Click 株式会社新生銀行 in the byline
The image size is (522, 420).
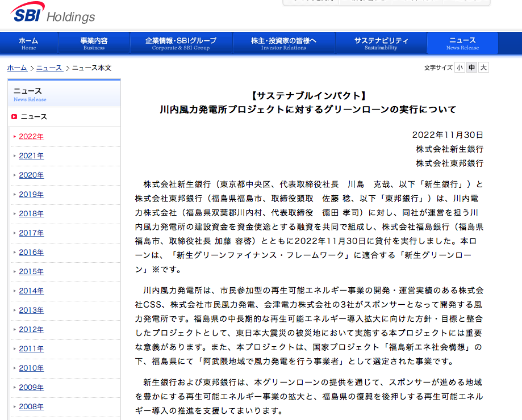tap(449, 149)
